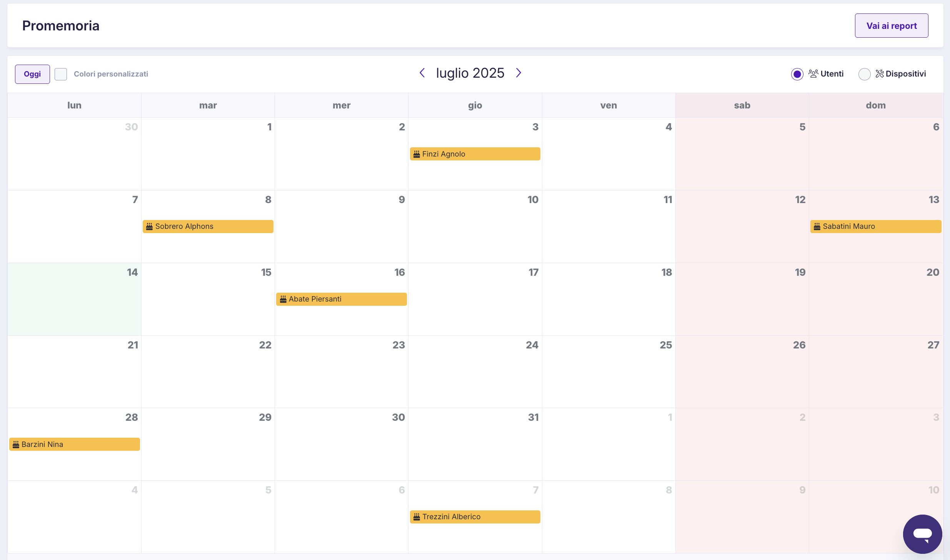Open Trezzini Alberico reminder event

(475, 517)
